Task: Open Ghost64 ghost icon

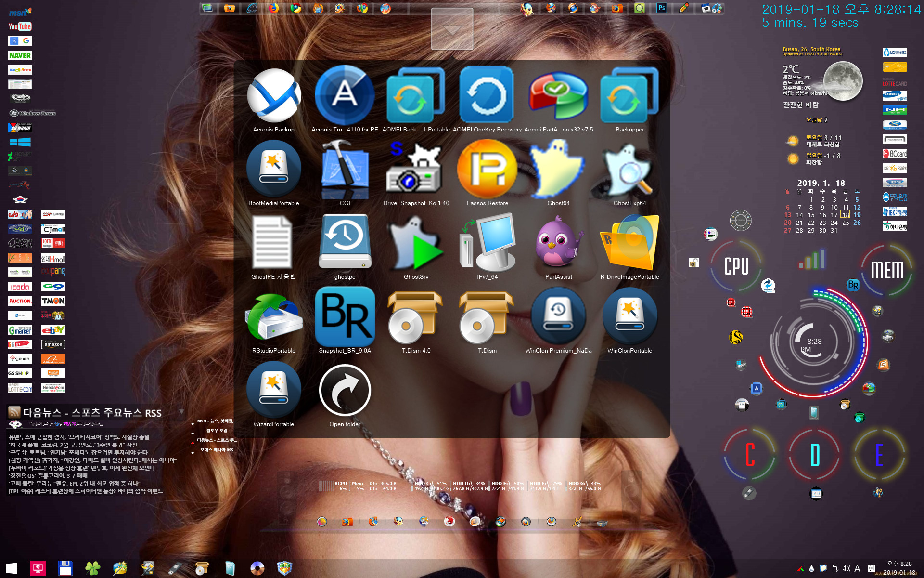Action: pos(558,169)
